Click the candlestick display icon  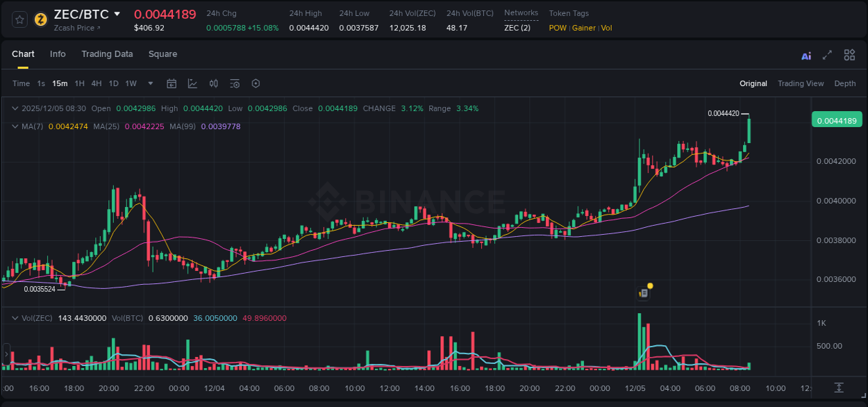pos(213,83)
